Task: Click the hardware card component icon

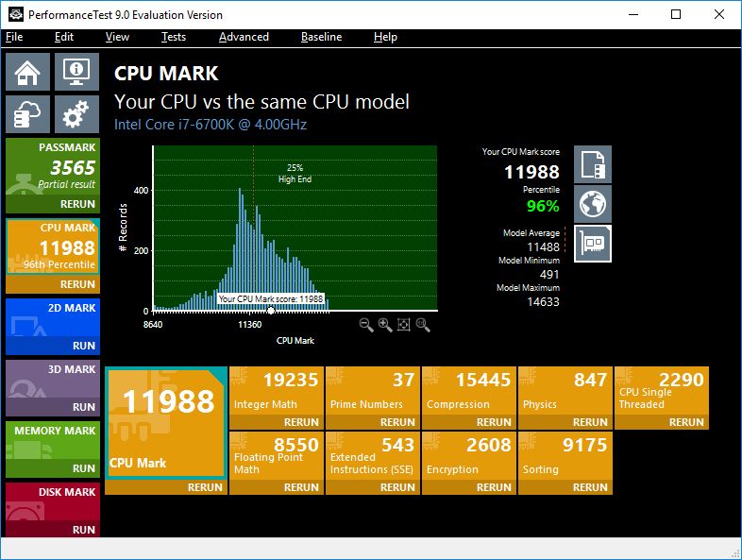Action: point(593,244)
